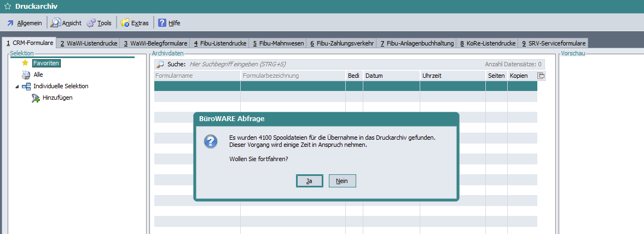Select the Alle entry in Selektion
644x234 pixels.
tap(38, 75)
